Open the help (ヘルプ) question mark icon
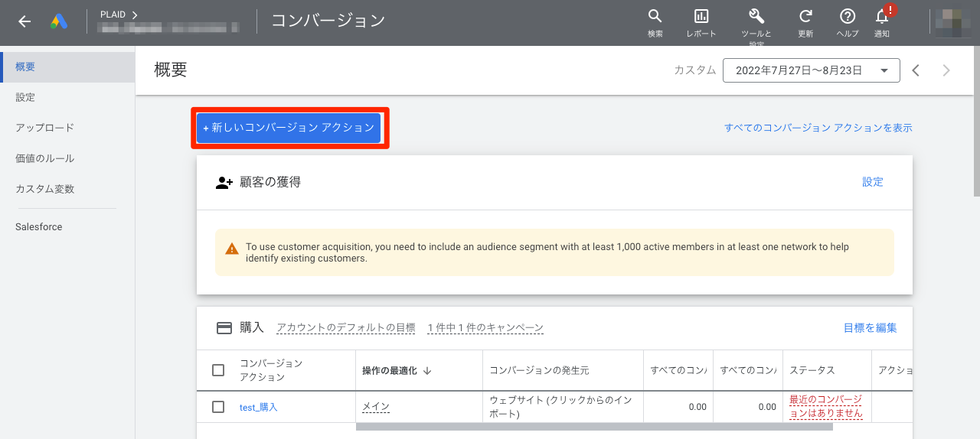This screenshot has height=439, width=980. tap(848, 16)
